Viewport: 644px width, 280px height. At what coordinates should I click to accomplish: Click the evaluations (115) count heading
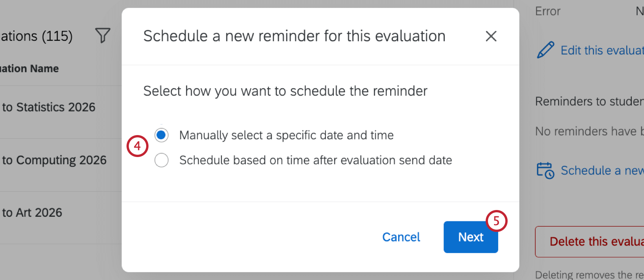click(36, 36)
